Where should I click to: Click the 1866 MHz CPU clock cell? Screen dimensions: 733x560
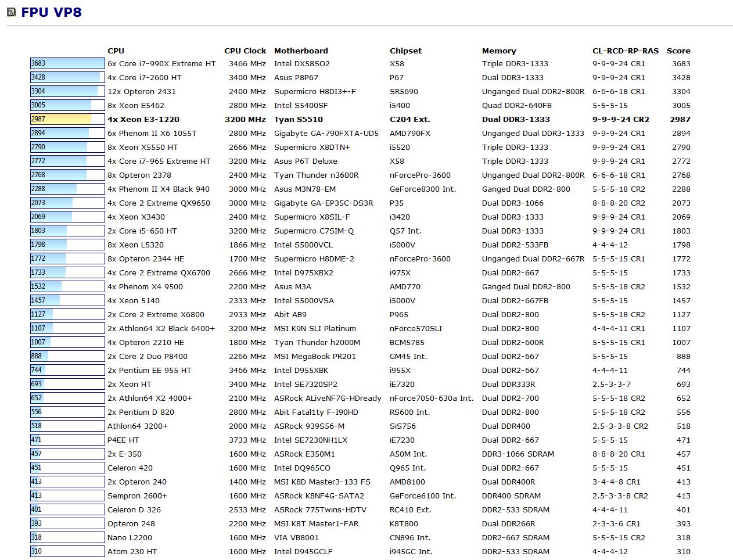click(247, 245)
